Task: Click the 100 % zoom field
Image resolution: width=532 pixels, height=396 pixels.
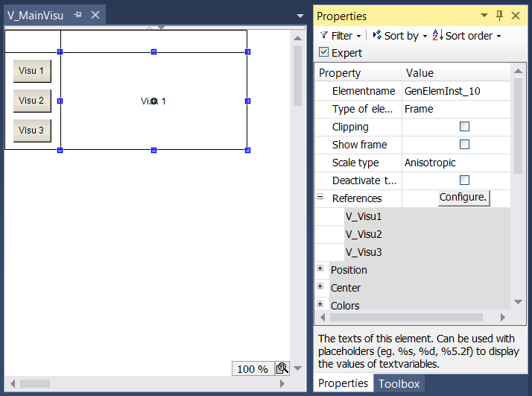Action: tap(253, 369)
